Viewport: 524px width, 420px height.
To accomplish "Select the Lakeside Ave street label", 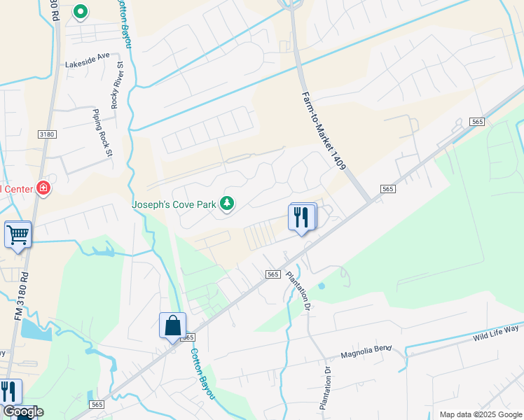I will tap(88, 60).
